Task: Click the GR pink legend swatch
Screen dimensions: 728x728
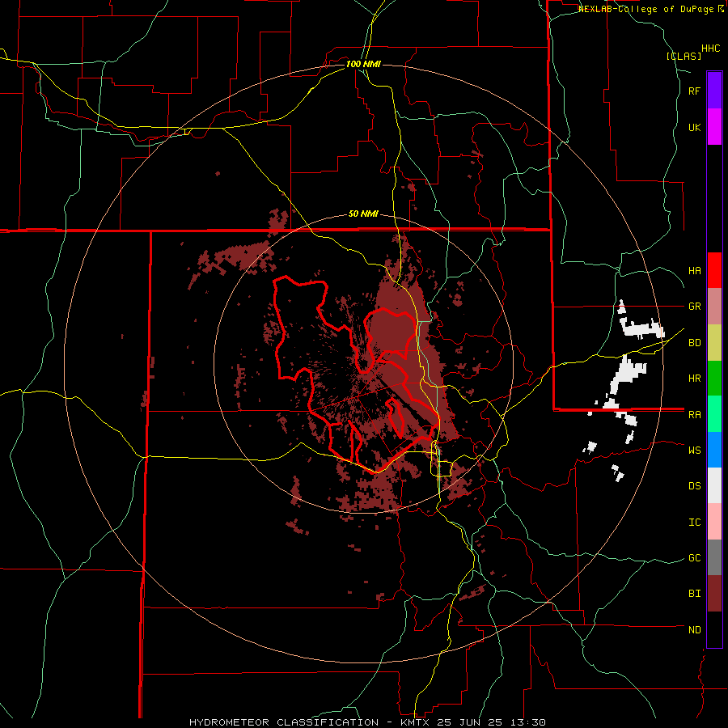Action: coord(714,307)
